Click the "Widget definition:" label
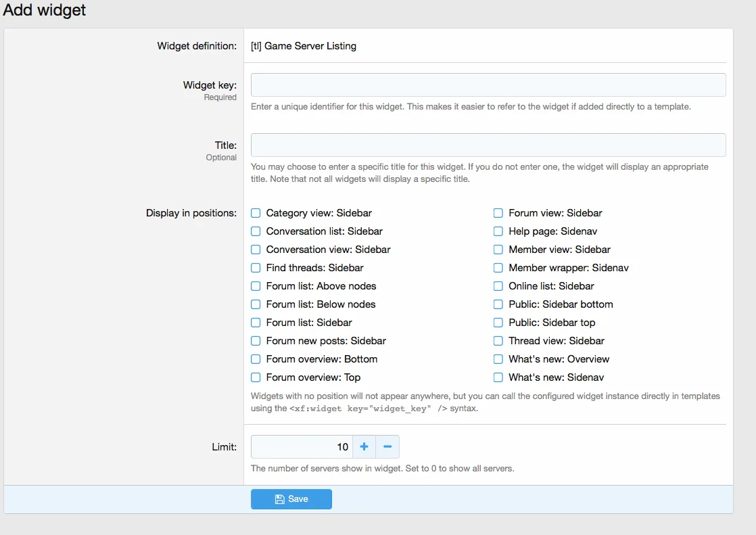 [197, 46]
